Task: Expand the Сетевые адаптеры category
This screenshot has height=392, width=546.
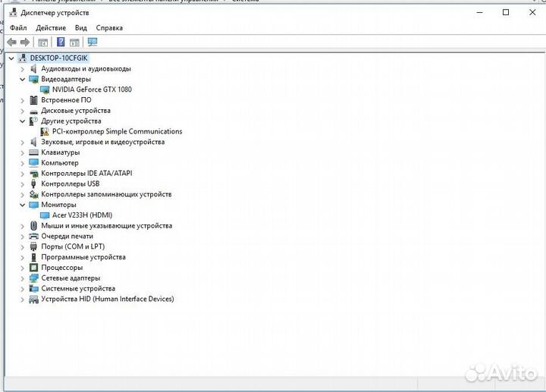Action: (23, 278)
